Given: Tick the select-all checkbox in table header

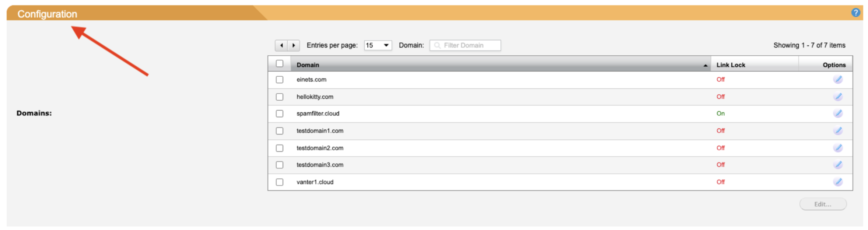Looking at the screenshot, I should click(280, 64).
